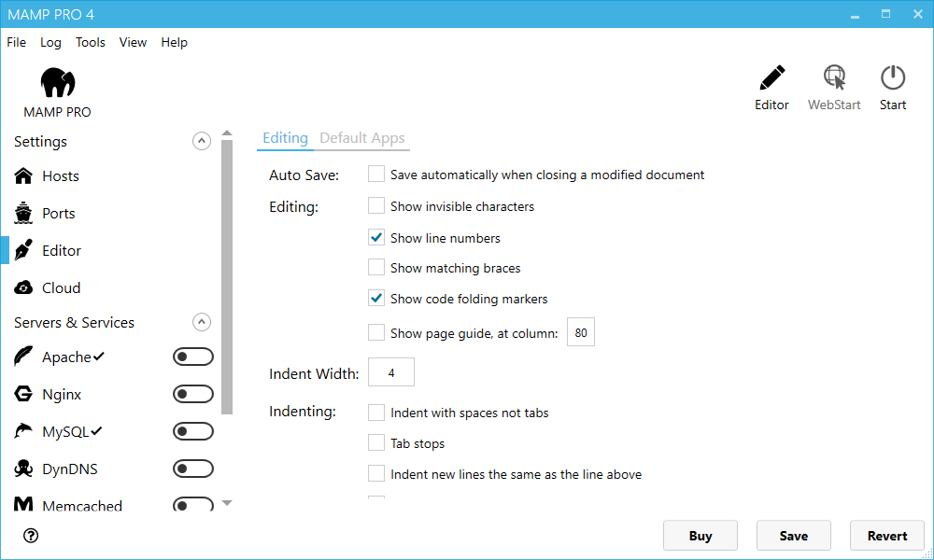Check the Tab stops option
Screen dimensions: 934x560
376,442
